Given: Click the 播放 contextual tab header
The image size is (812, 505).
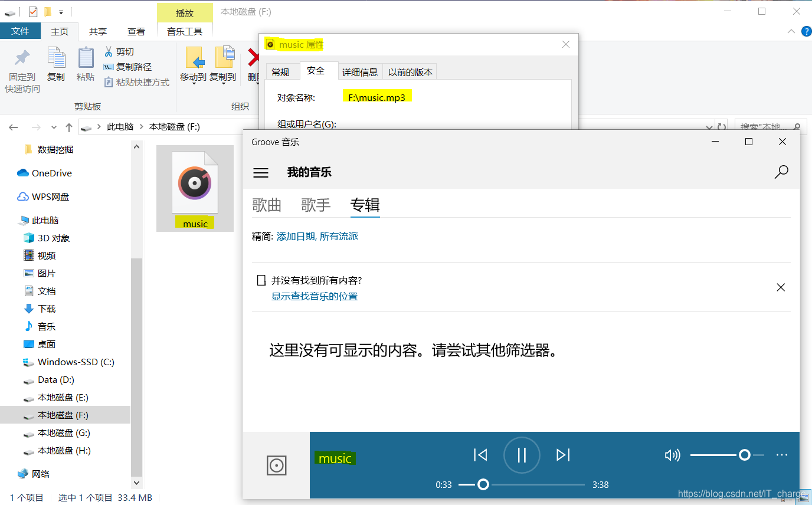Looking at the screenshot, I should click(x=185, y=13).
